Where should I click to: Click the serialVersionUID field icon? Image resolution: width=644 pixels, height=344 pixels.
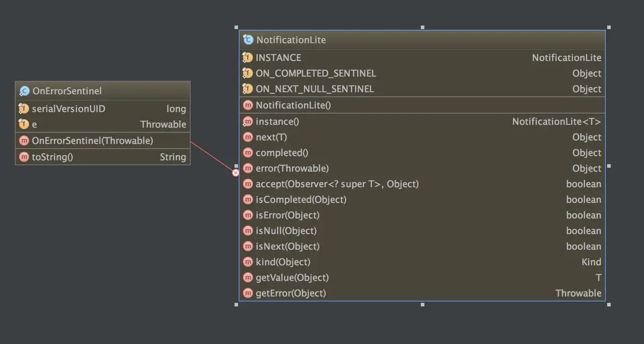[24, 109]
